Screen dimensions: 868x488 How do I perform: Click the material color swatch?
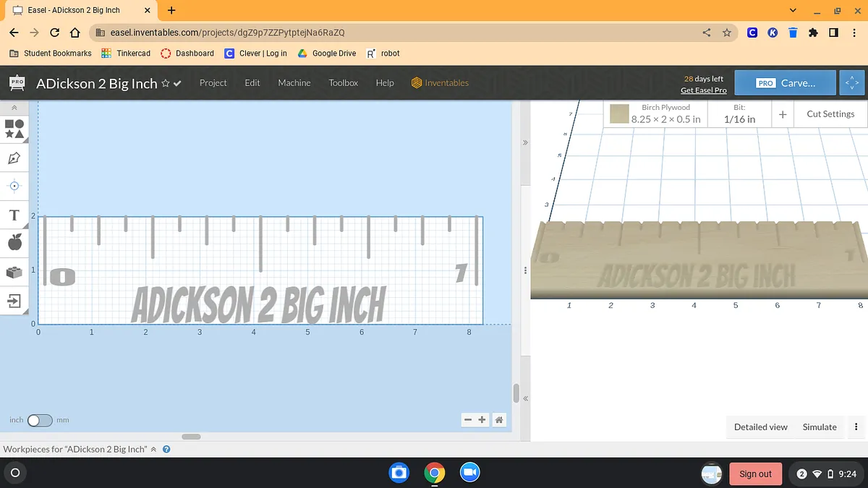click(x=619, y=114)
